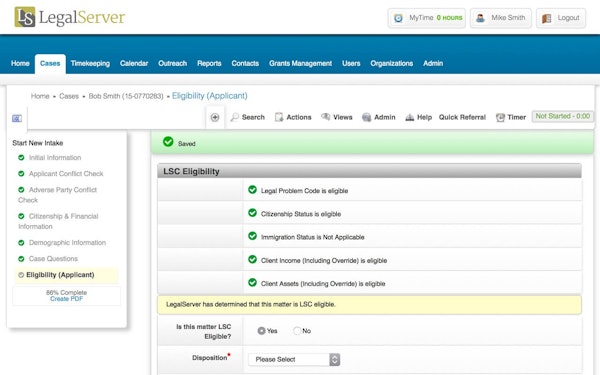Click the green check next to Applicant Conflict Check
Image resolution: width=600 pixels, height=375 pixels.
click(21, 174)
